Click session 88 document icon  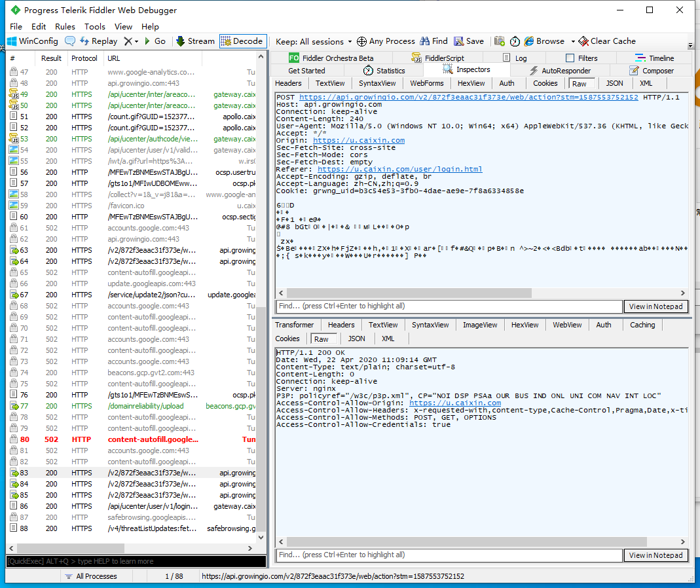tap(14, 528)
